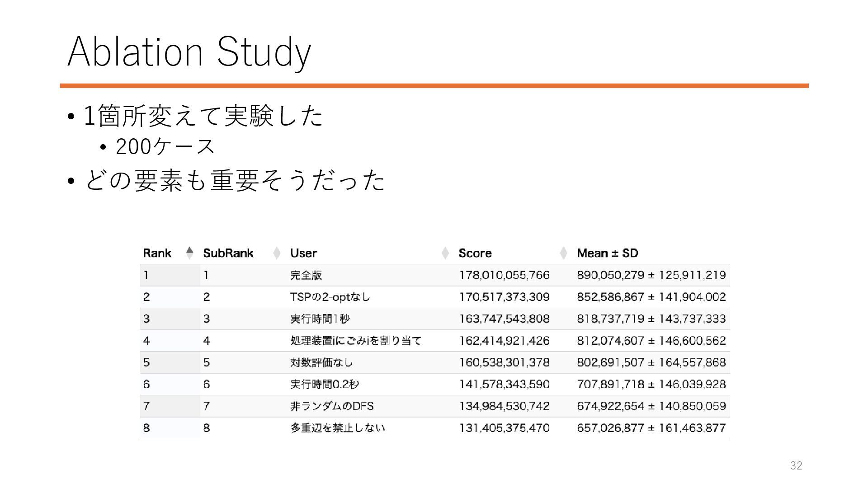Click the TSPの2-optなし row name

pyautogui.click(x=330, y=297)
